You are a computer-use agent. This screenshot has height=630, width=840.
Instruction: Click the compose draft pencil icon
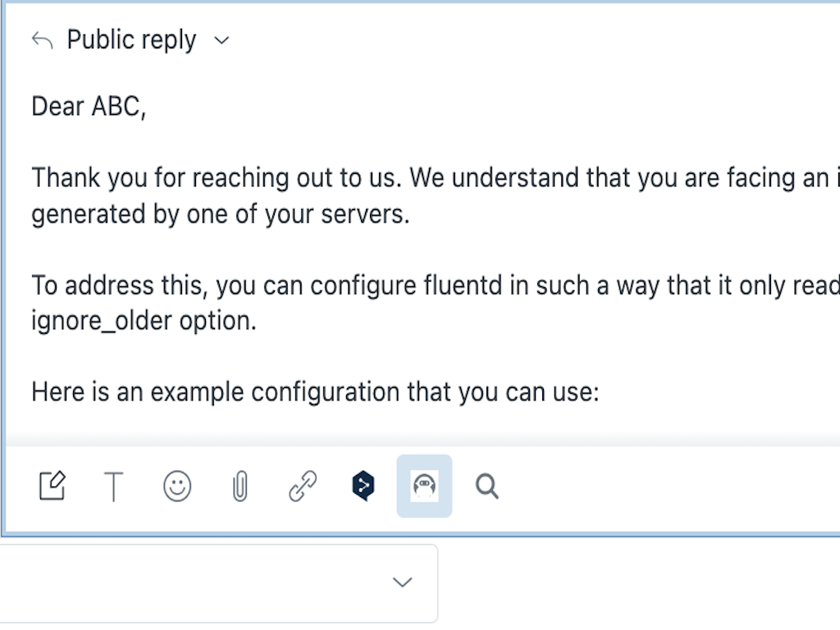pos(53,486)
